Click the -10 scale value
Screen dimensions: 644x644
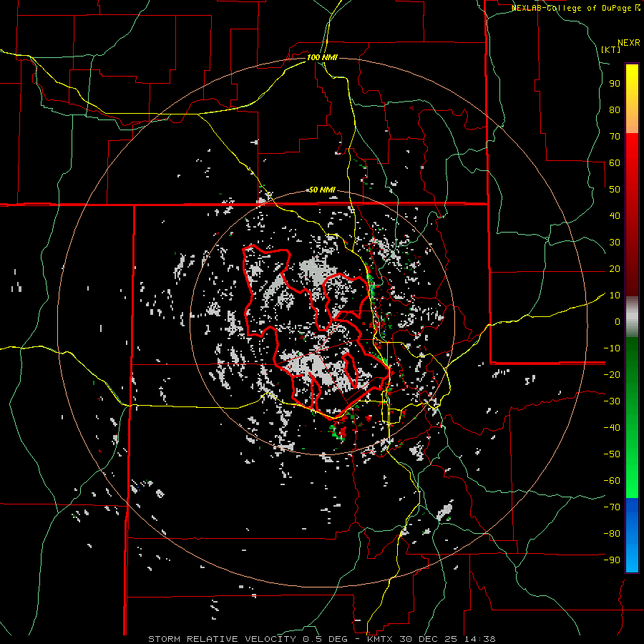pos(612,348)
